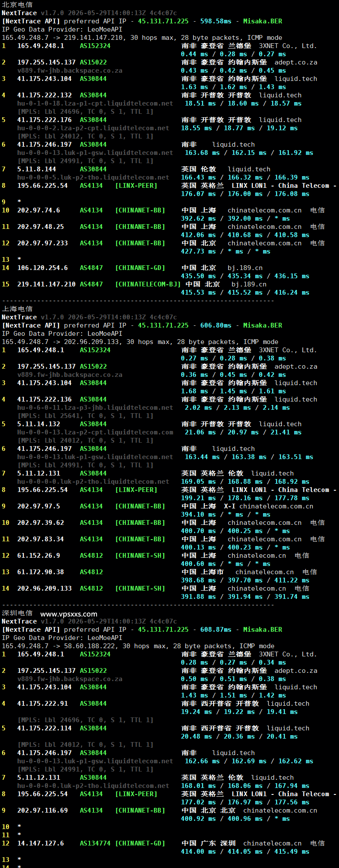Click hop IP 5.11.8.144
339x868 pixels.
coord(37,169)
